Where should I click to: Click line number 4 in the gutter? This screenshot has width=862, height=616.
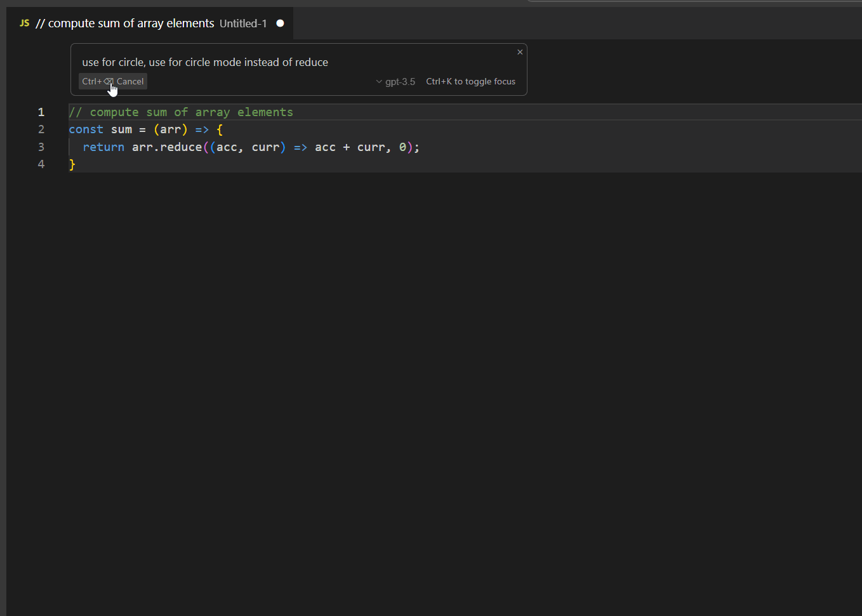41,164
